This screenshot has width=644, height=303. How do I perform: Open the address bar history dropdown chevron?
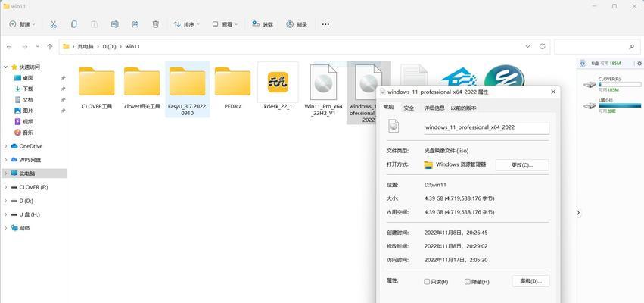click(527, 46)
